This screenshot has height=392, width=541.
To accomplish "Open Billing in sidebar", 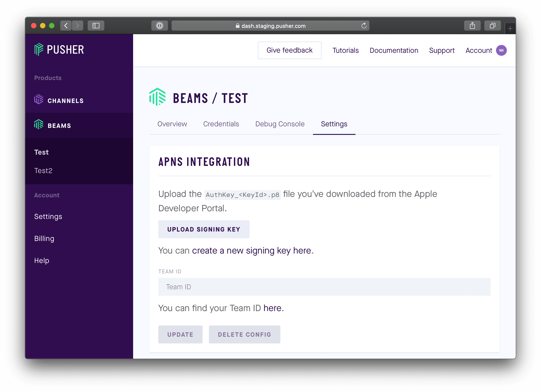I will point(44,238).
